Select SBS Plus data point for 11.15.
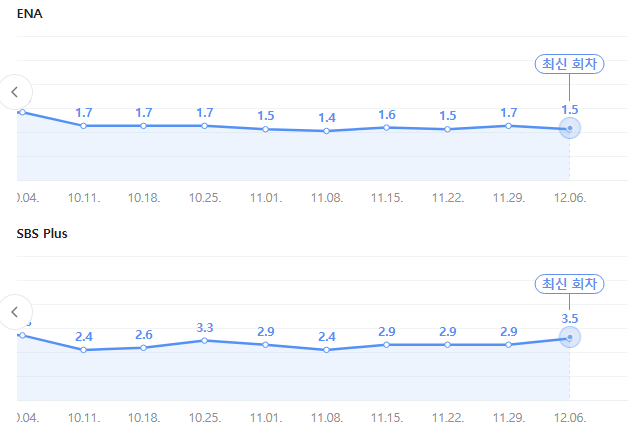Viewport: 628px width, 436px height. point(386,345)
